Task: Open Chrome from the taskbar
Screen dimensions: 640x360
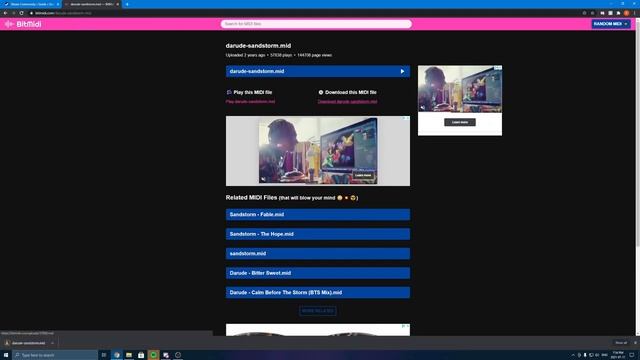Action: pyautogui.click(x=117, y=355)
